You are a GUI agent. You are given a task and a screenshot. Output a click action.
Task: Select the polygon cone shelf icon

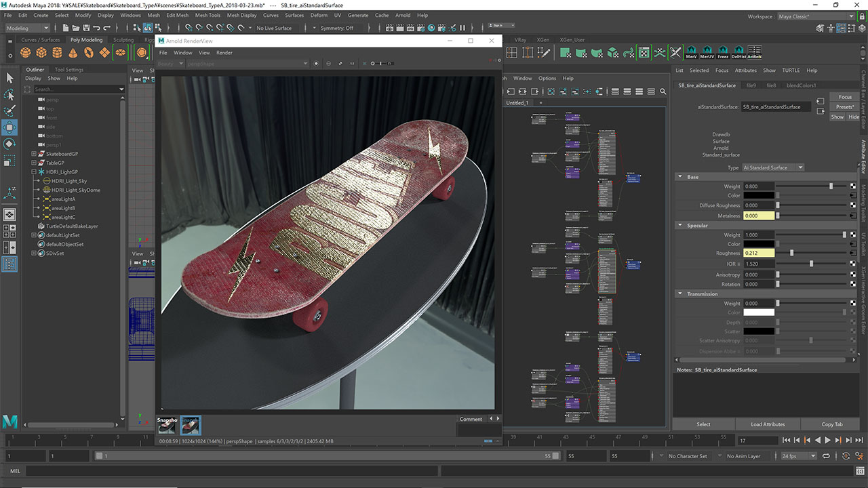click(73, 52)
